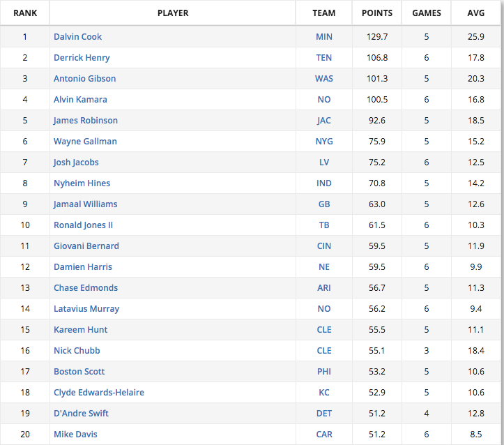Open Antonio Gibson's profile link
The height and width of the screenshot is (445, 504).
coord(84,78)
